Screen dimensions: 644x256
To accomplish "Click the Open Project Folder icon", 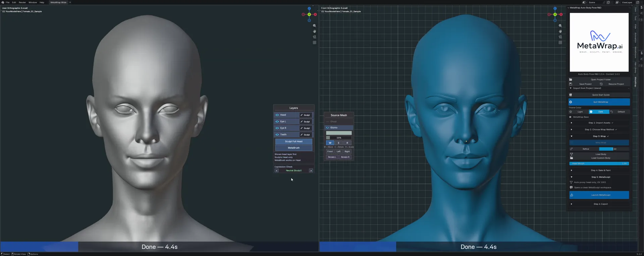I will (571, 79).
